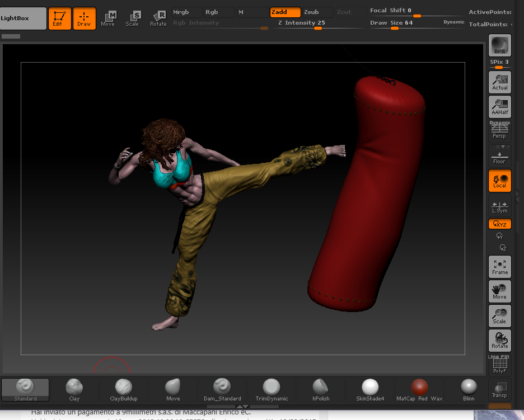The width and height of the screenshot is (524, 420).
Task: Toggle Local transformations button
Action: [499, 181]
